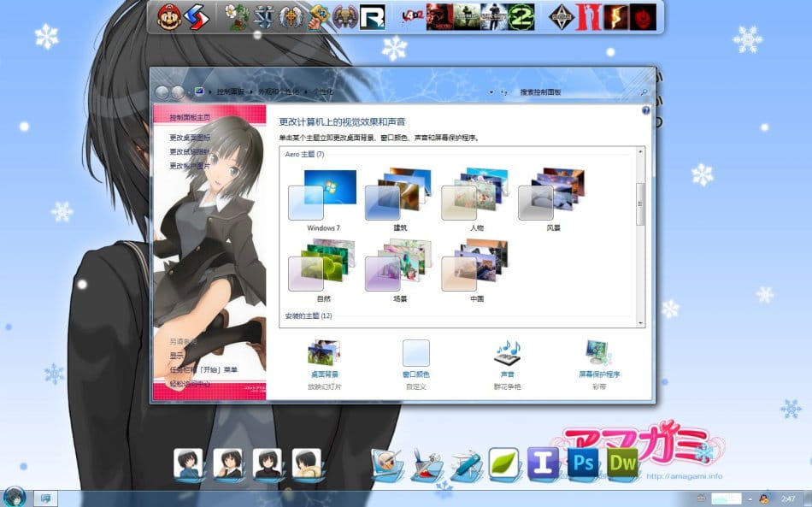This screenshot has width=812, height=507.
Task: Click the painting tool icon in the bottom dock
Action: click(x=385, y=460)
